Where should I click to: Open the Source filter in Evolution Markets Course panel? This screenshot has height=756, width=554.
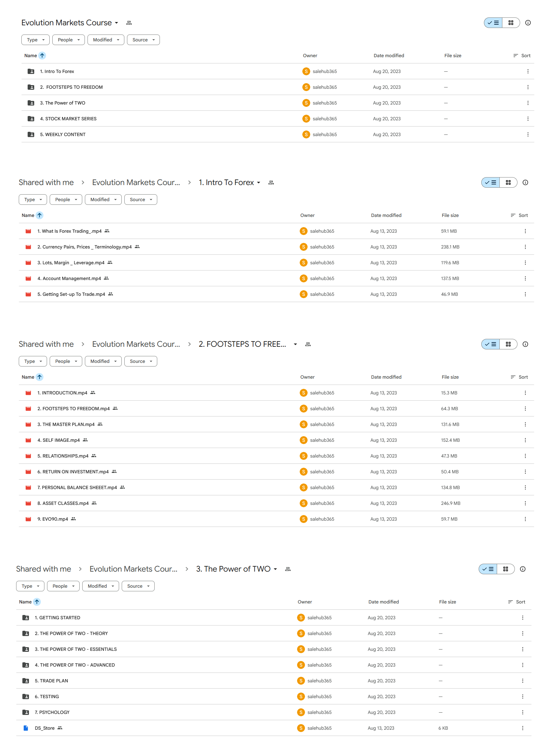coord(143,40)
